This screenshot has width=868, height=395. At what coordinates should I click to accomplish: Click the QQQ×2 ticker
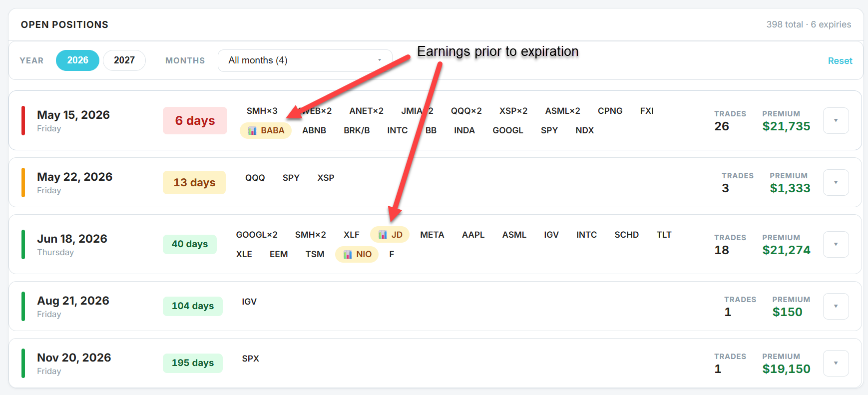coord(466,111)
